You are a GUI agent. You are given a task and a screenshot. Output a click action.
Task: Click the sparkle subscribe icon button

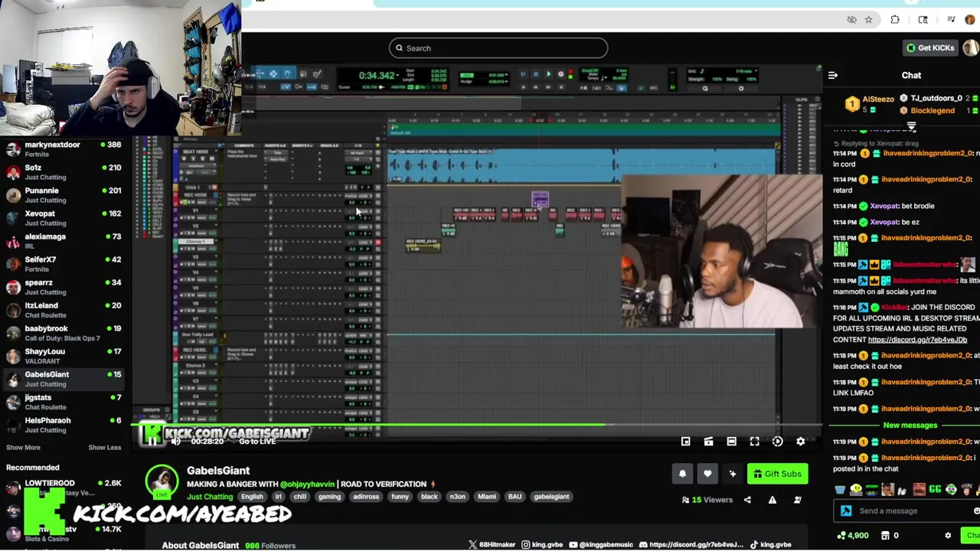[x=732, y=474]
